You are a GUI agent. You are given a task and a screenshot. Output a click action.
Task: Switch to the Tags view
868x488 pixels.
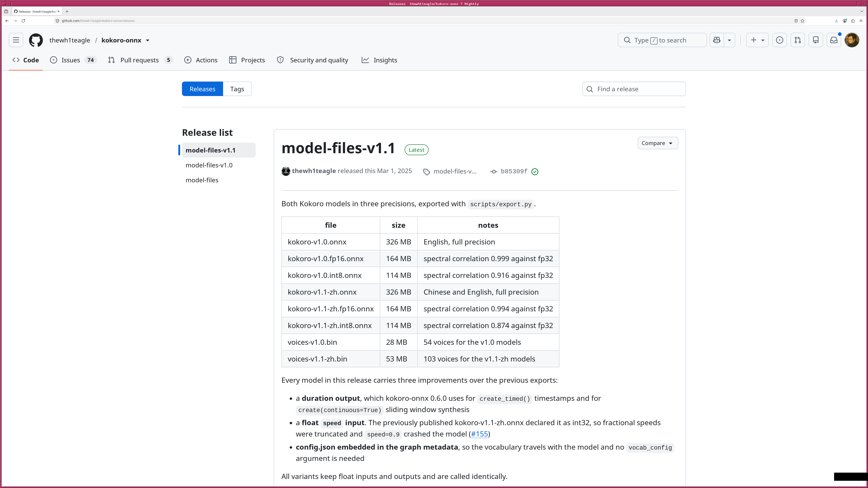pos(237,89)
